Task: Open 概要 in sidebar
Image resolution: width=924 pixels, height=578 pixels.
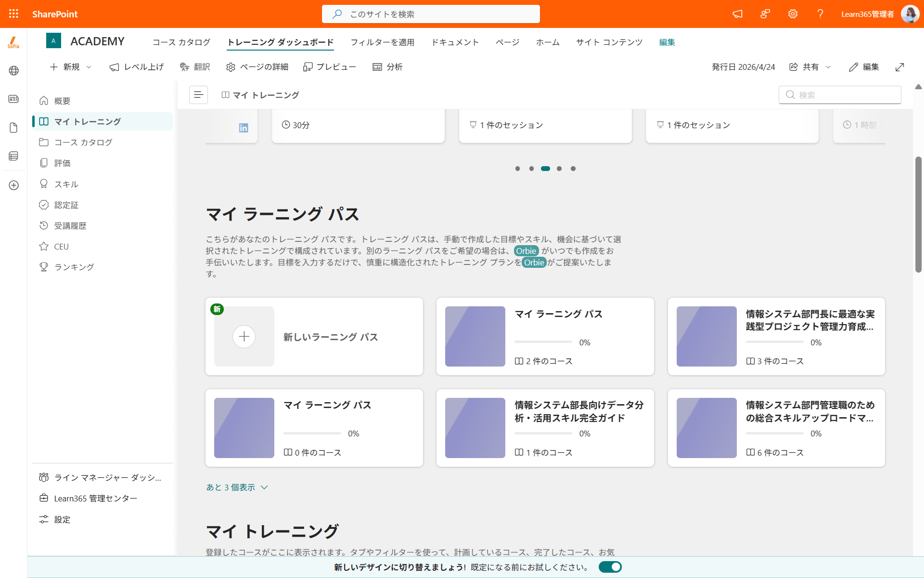Action: [103, 101]
